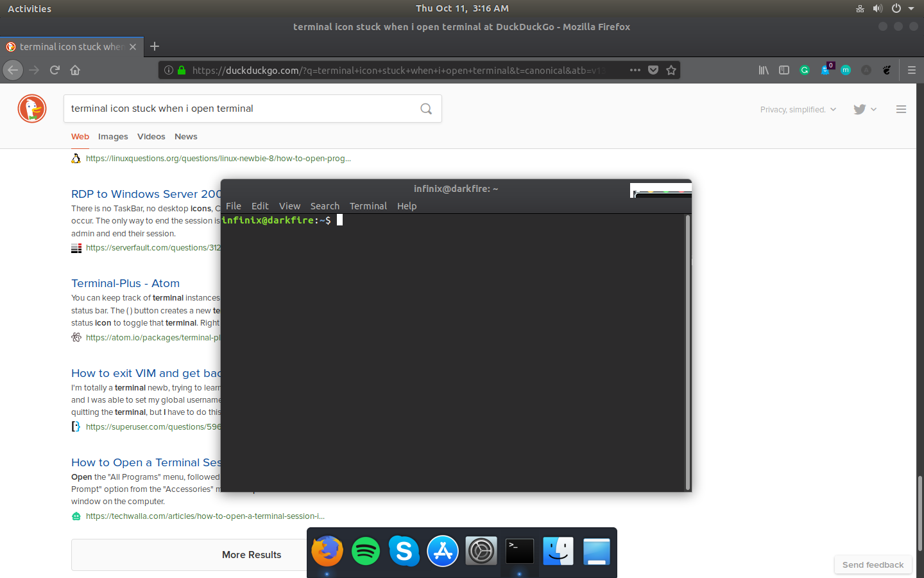
Task: Expand the page actions ellipsis in the address bar
Action: tap(635, 70)
